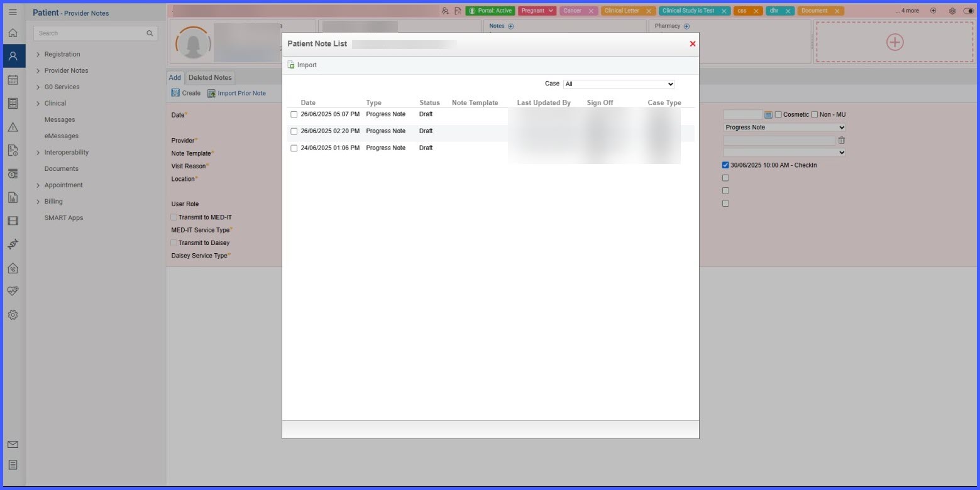This screenshot has height=490, width=980.
Task: Expand the Provider Notes tree item
Action: (38, 71)
